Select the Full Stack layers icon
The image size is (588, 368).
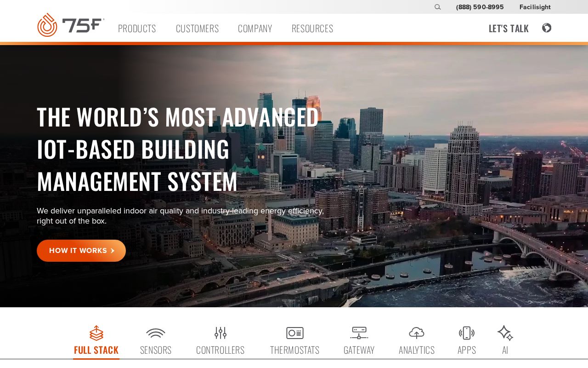click(x=96, y=333)
